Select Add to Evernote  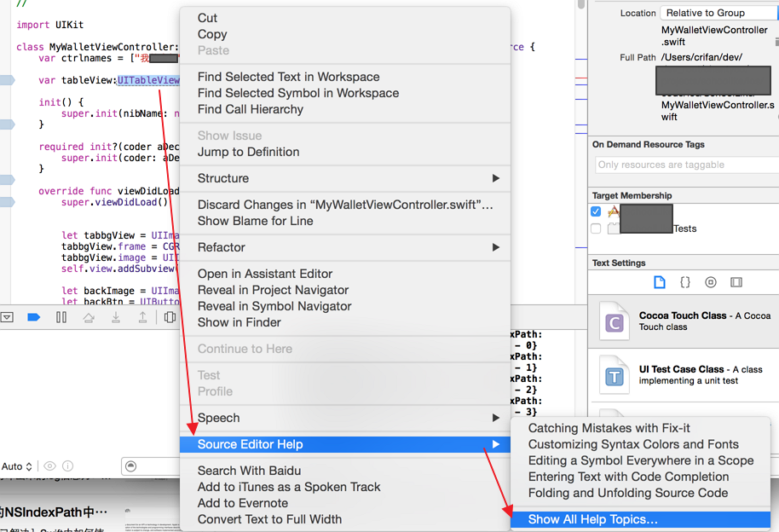345,503
